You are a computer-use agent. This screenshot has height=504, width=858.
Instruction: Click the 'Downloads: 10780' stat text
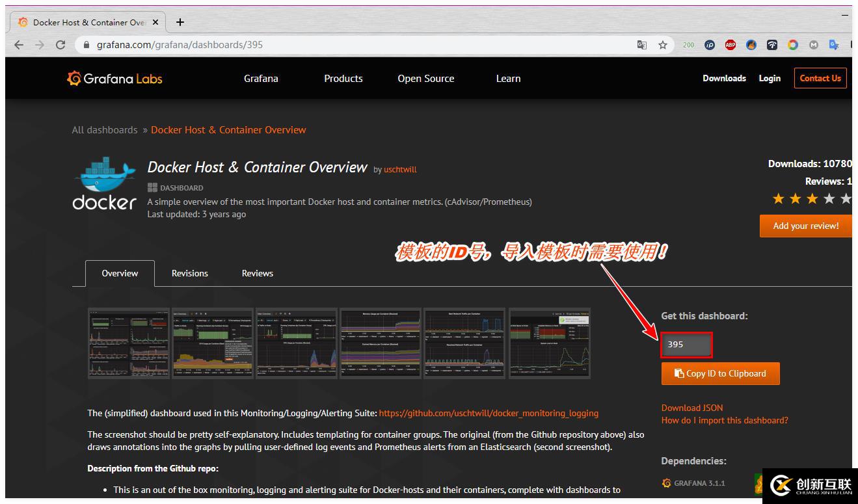pyautogui.click(x=810, y=164)
